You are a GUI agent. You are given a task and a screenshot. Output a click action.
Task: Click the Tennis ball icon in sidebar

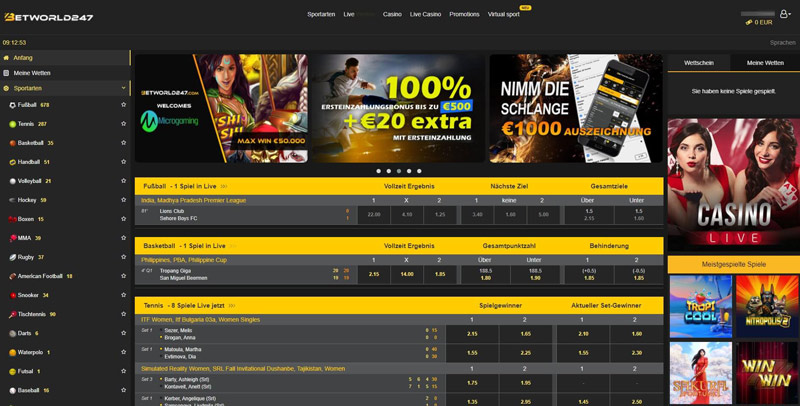pyautogui.click(x=12, y=124)
